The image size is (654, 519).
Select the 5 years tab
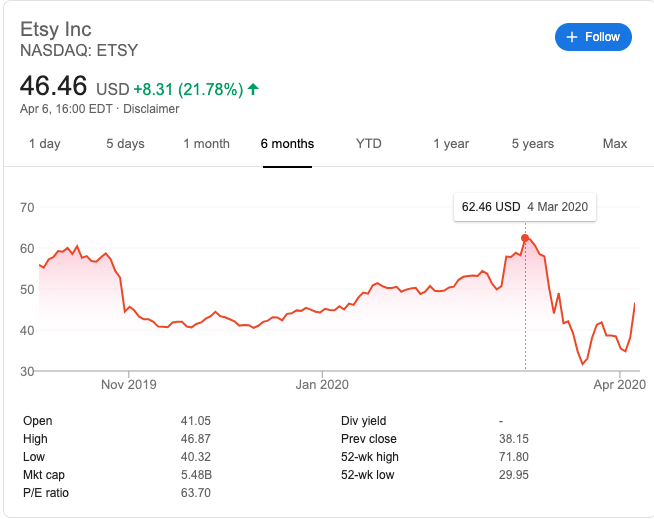532,143
